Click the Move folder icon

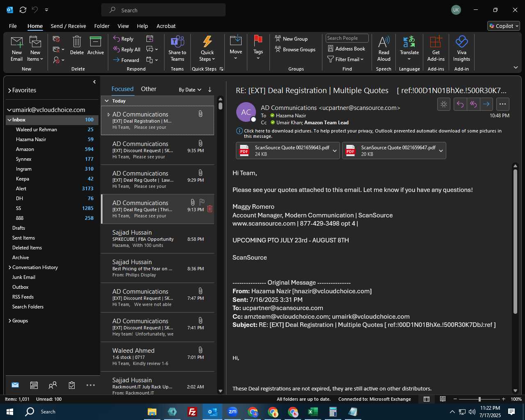pyautogui.click(x=236, y=41)
